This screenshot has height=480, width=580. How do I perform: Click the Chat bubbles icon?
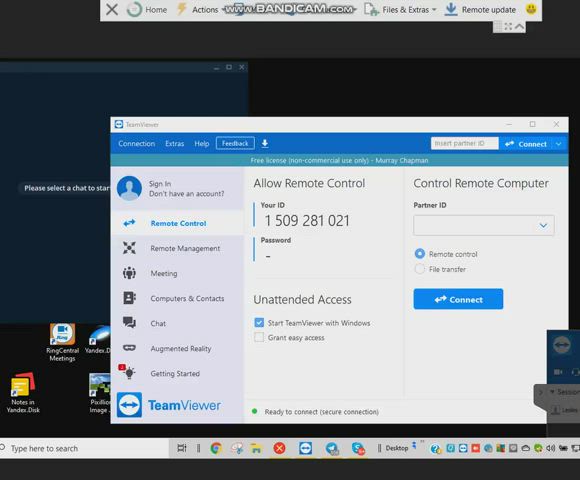[129, 323]
